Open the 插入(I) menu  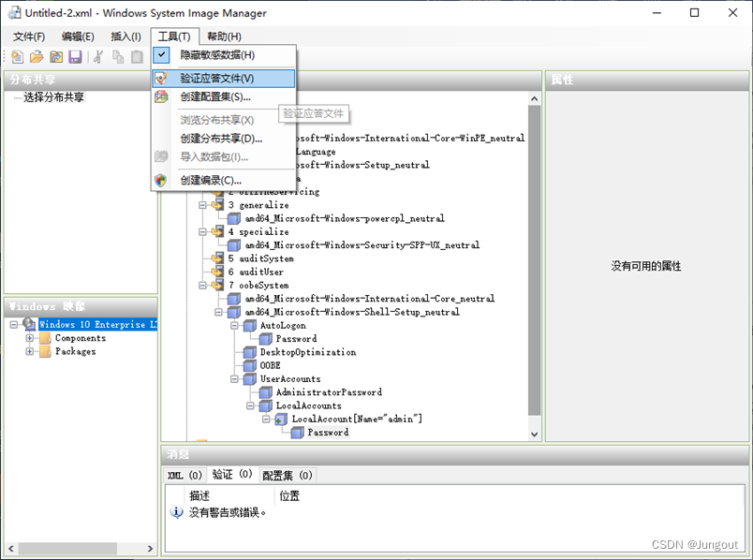pos(125,37)
